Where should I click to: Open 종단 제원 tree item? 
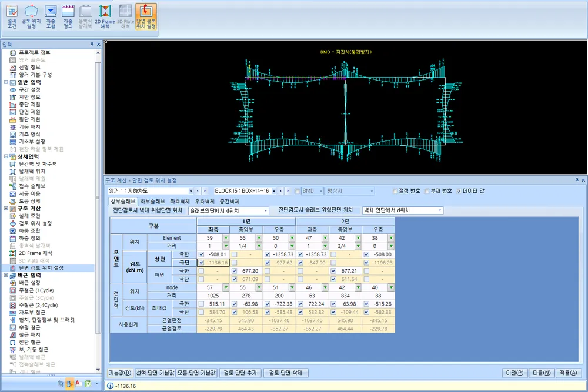(x=29, y=105)
